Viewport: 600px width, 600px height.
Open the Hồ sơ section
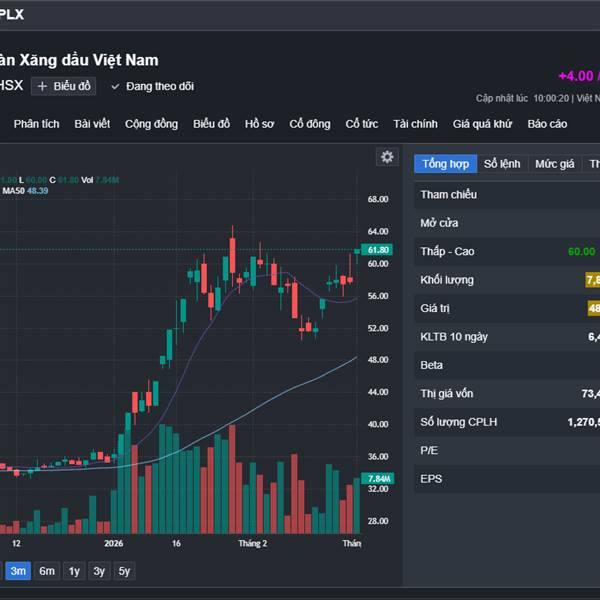point(259,124)
